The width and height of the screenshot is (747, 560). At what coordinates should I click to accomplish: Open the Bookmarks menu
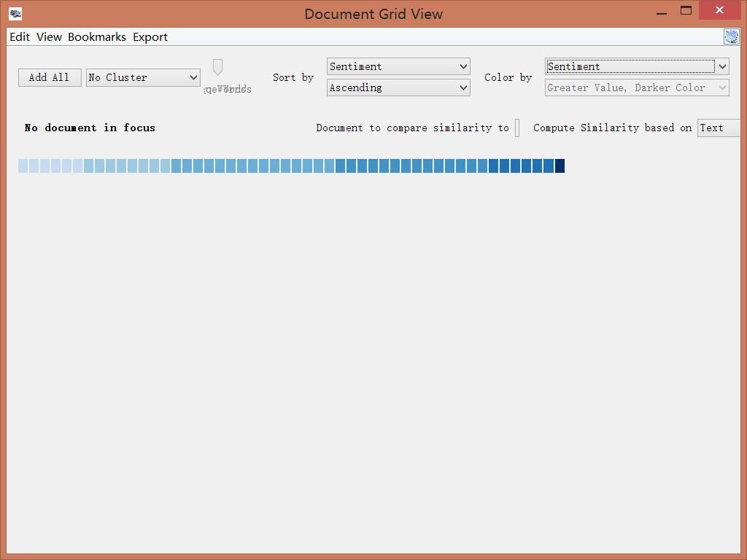[96, 37]
